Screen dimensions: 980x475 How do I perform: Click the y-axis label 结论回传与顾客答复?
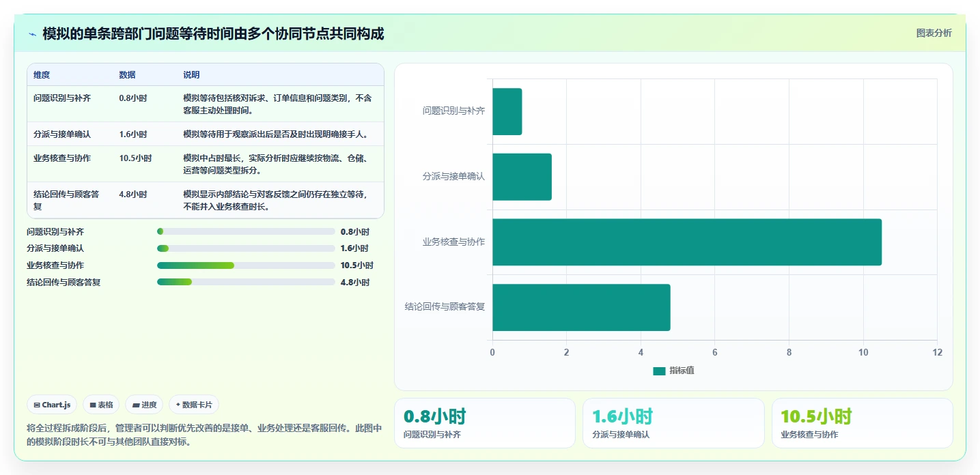click(x=445, y=306)
